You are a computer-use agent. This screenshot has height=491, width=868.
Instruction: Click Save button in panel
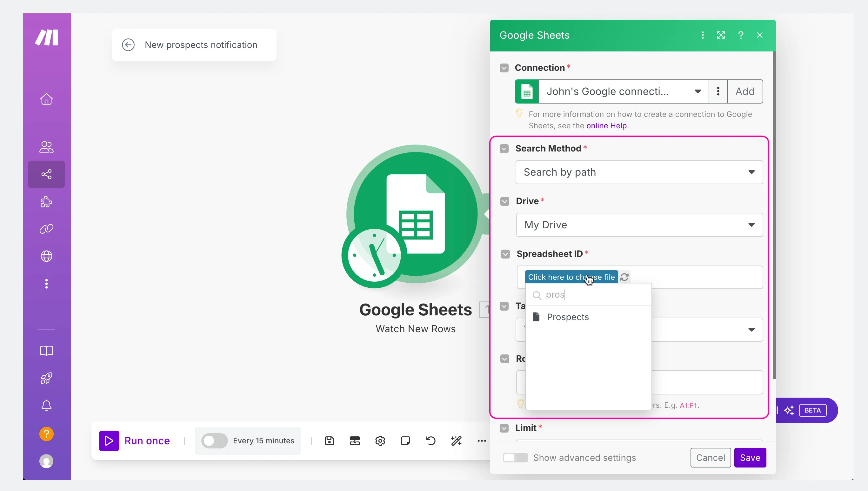pos(750,458)
